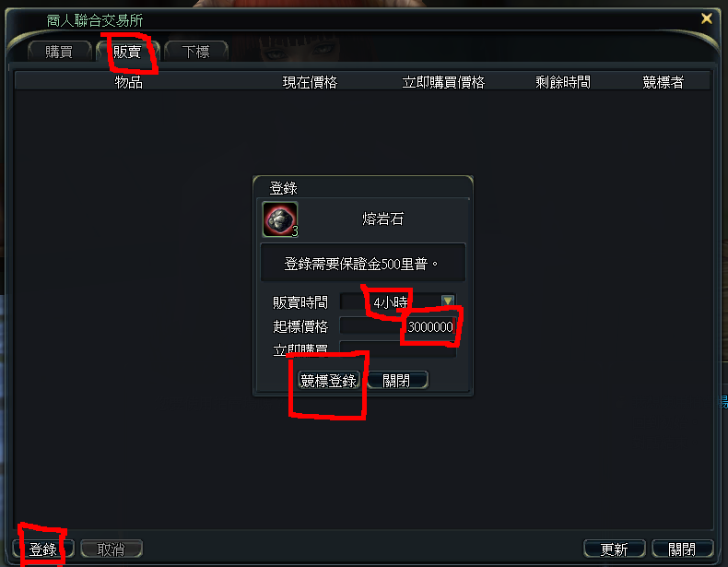
Task: Click the bottom-right 關閉 button
Action: (x=682, y=549)
